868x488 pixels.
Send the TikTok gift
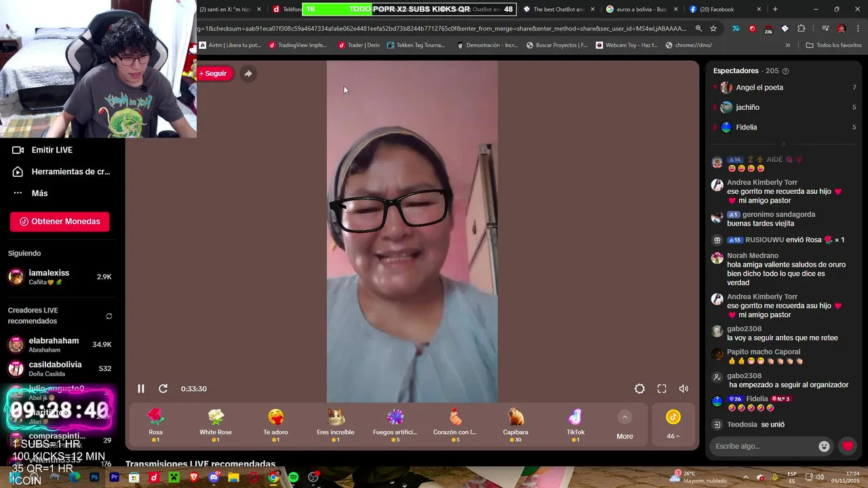(575, 426)
